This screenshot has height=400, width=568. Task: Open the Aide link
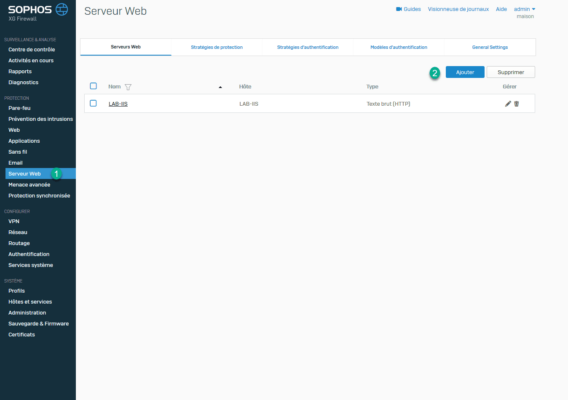click(501, 9)
